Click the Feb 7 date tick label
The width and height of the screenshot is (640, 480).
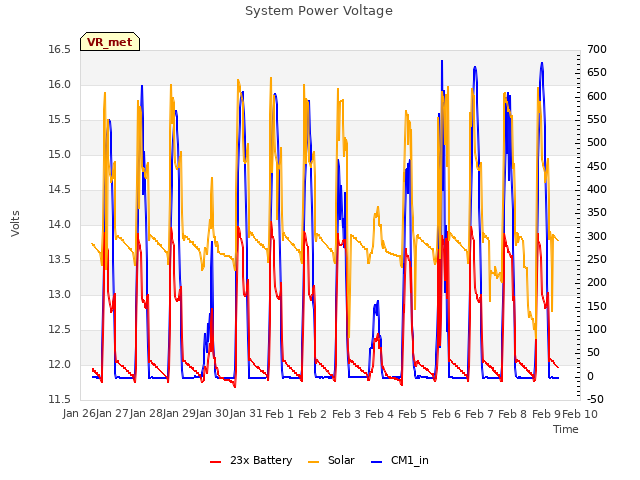480,414
